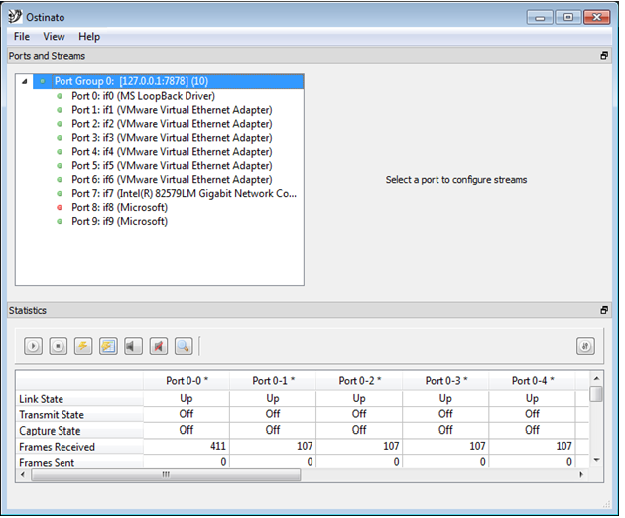Click statistics vertical scrollbar thumb

(x=596, y=394)
